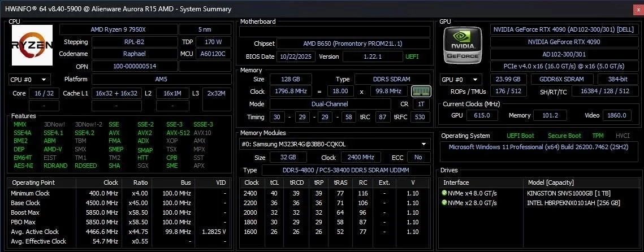
Task: Click the tRFC 530 value box
Action: click(421, 118)
